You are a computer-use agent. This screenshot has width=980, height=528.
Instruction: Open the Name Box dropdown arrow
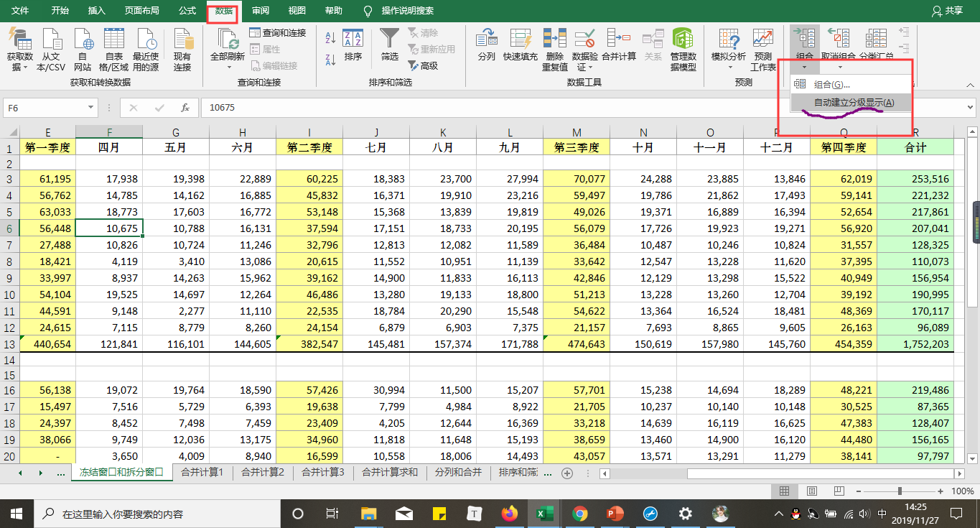[91, 108]
